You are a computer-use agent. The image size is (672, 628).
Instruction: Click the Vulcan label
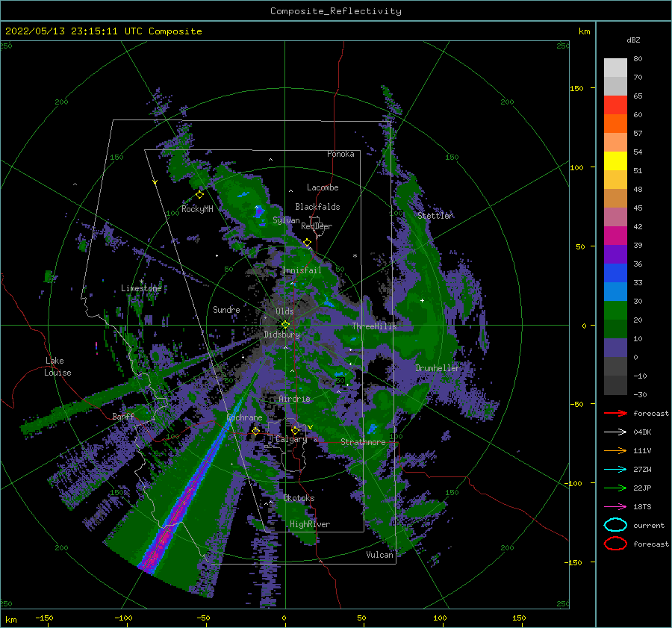(380, 555)
